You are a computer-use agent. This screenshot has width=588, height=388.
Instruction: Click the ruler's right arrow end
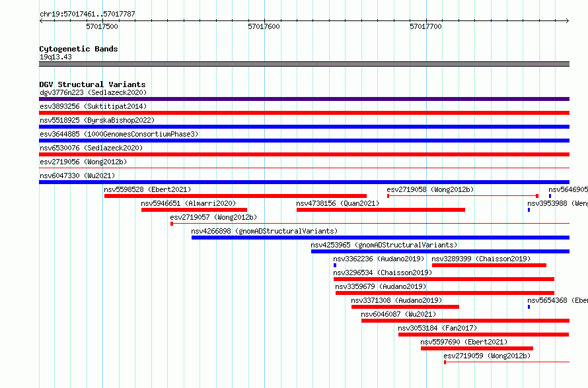point(568,20)
